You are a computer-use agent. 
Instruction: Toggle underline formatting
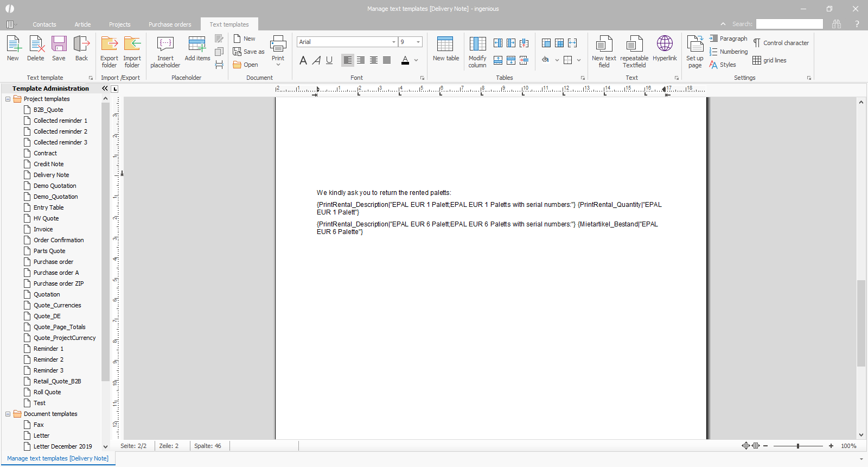tap(329, 60)
